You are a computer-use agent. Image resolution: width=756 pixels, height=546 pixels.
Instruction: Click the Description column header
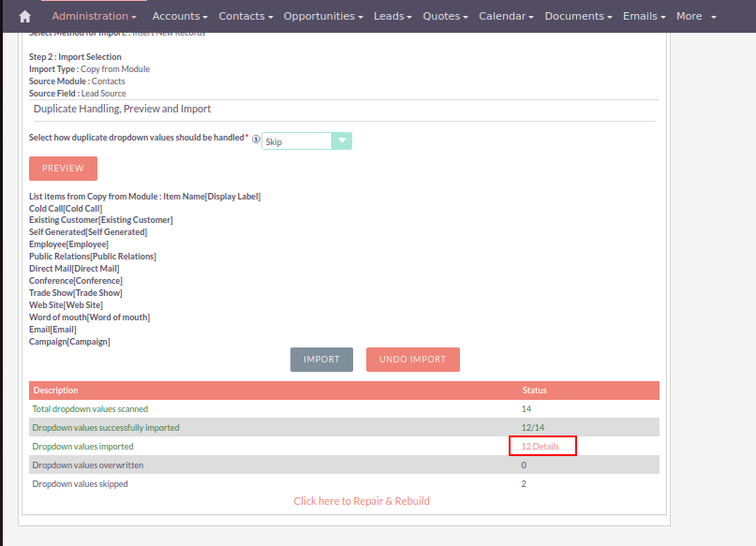pos(55,391)
